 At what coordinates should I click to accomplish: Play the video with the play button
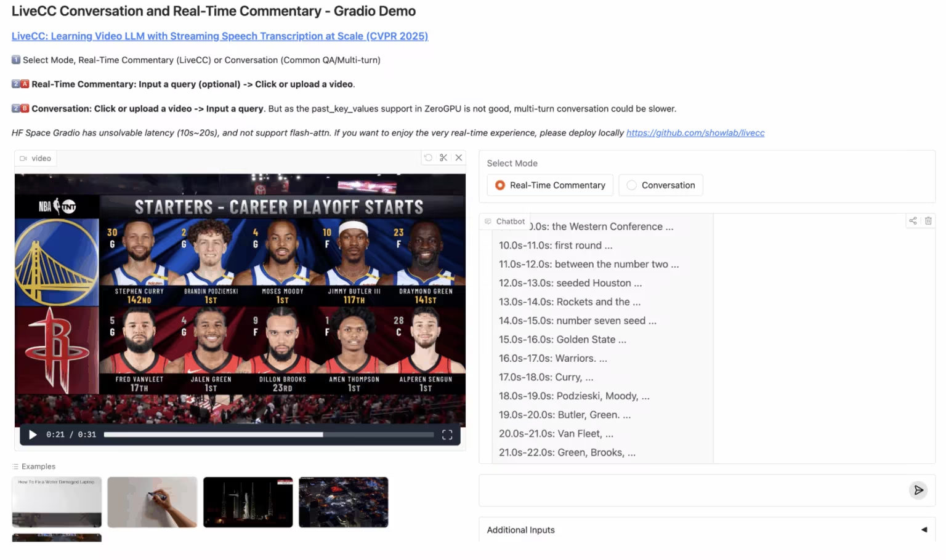coord(33,434)
